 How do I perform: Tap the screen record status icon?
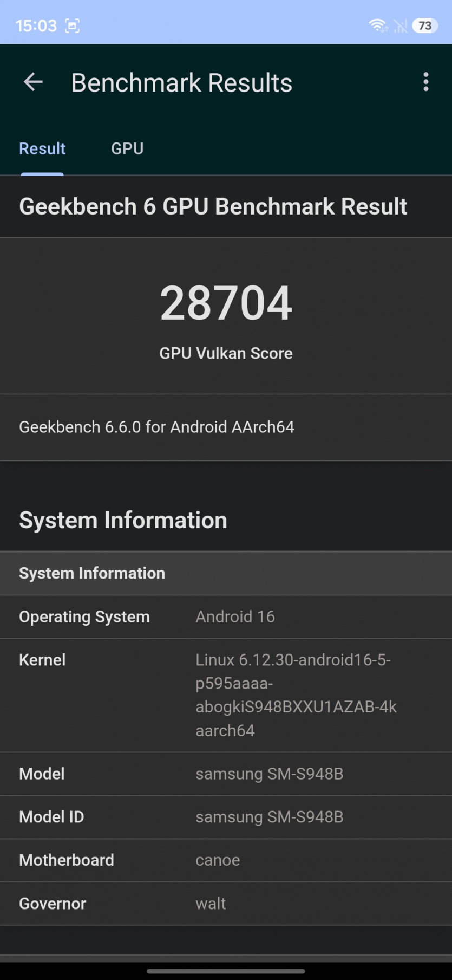pos(72,25)
